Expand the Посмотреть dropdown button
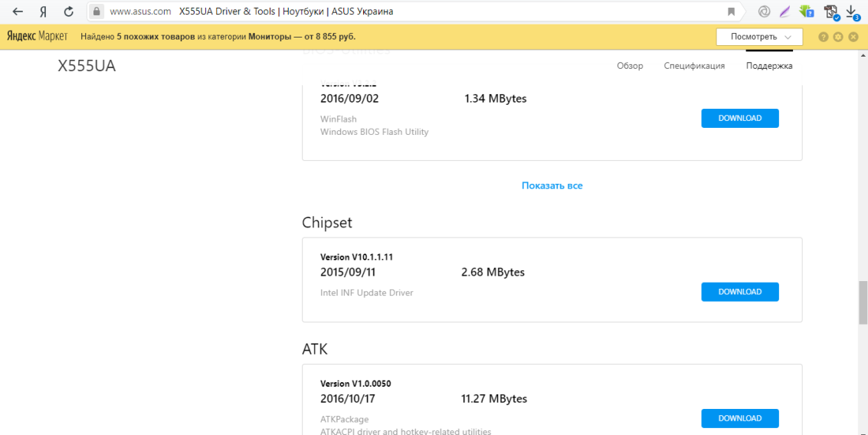The height and width of the screenshot is (435, 868). 759,37
